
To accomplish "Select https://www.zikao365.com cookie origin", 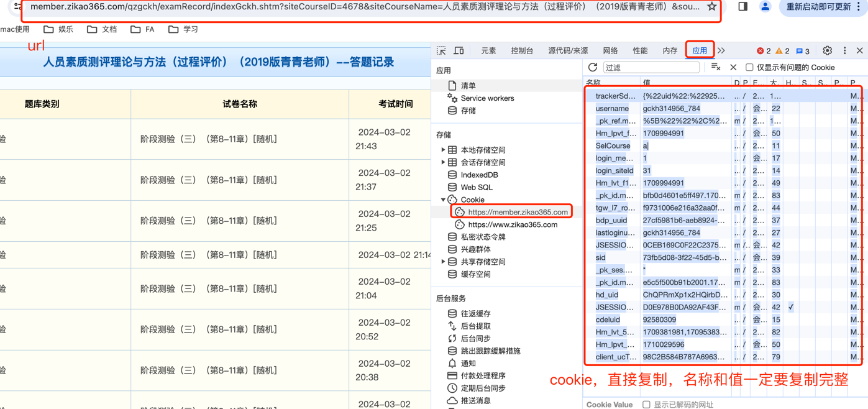I will [513, 224].
